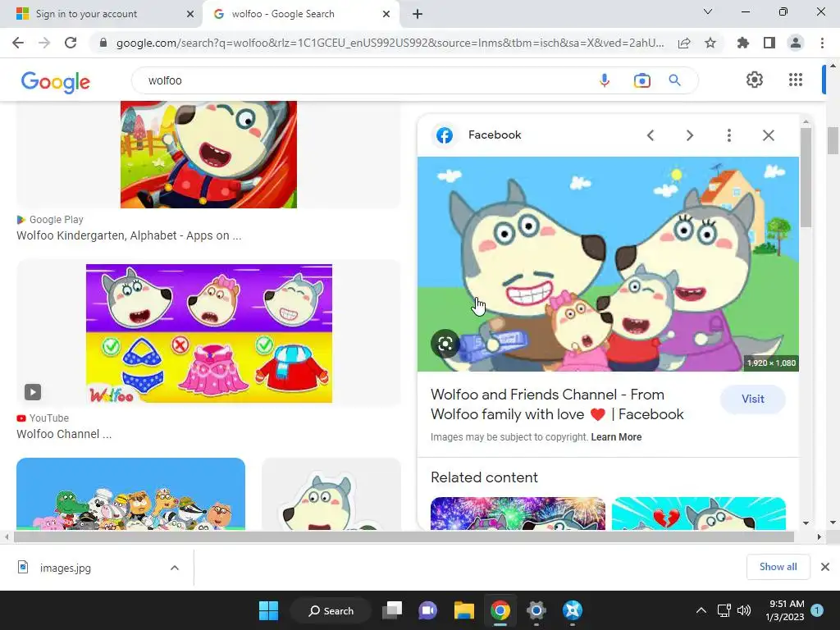
Task: Open Settings gear on the taskbar
Action: coord(536,610)
